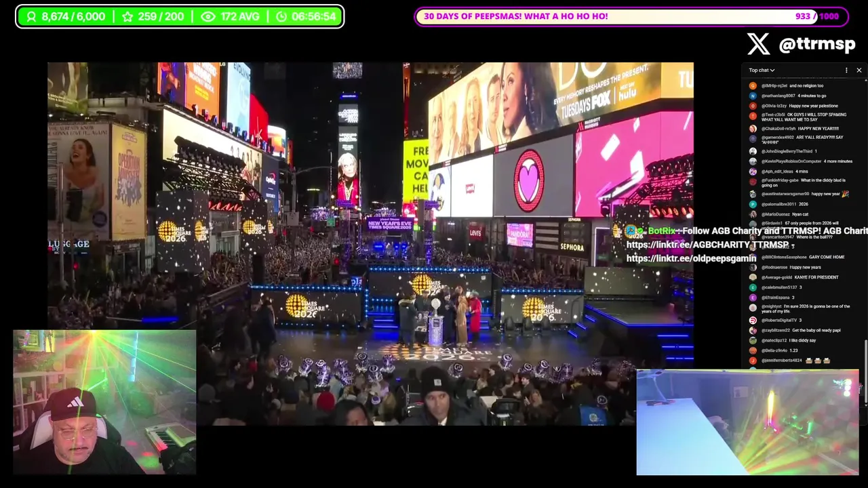Click @KevinPlaysRobloxOnComputer's avatar
The width and height of the screenshot is (868, 488).
753,161
